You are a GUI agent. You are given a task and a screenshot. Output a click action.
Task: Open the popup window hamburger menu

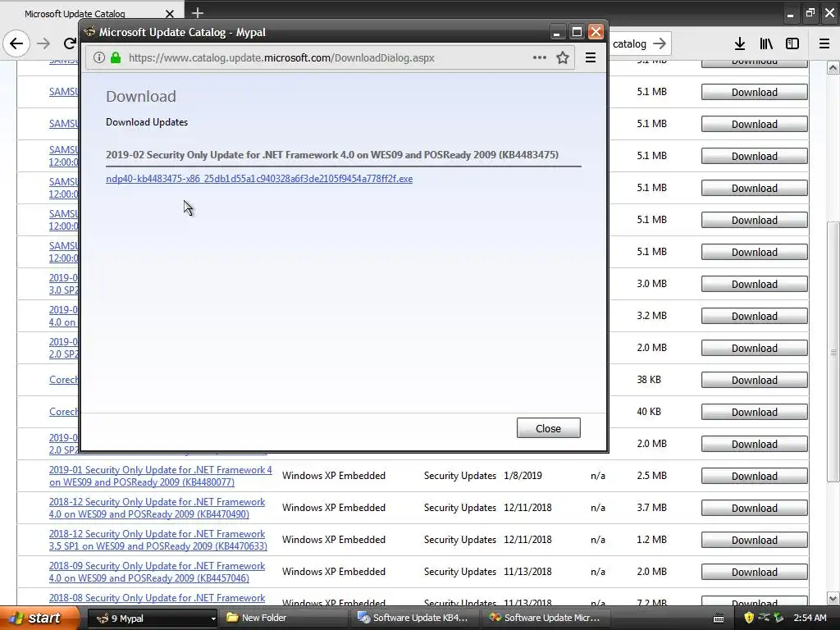point(591,57)
